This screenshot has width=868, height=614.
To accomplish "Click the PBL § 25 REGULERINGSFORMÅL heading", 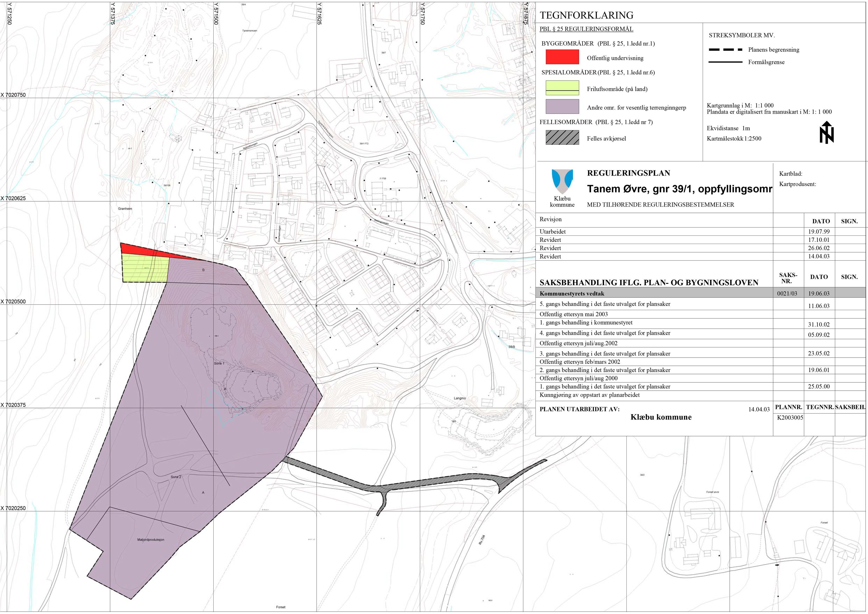I will (x=586, y=29).
